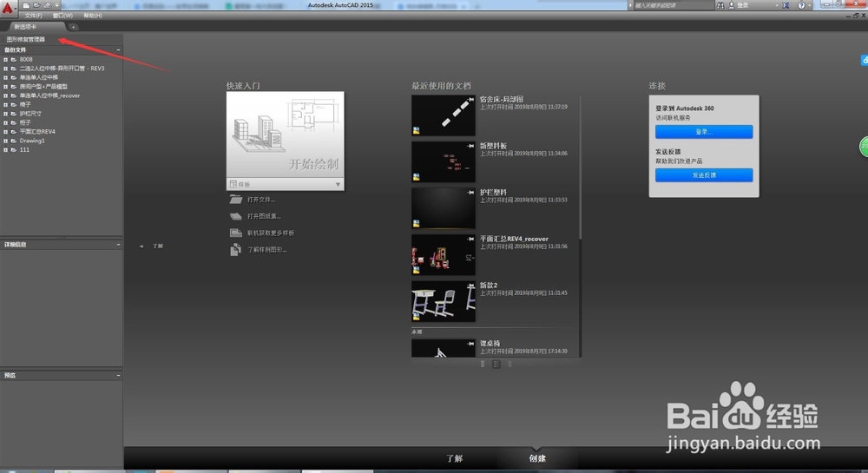Pin the 新塑料板 recent document

tap(470, 146)
